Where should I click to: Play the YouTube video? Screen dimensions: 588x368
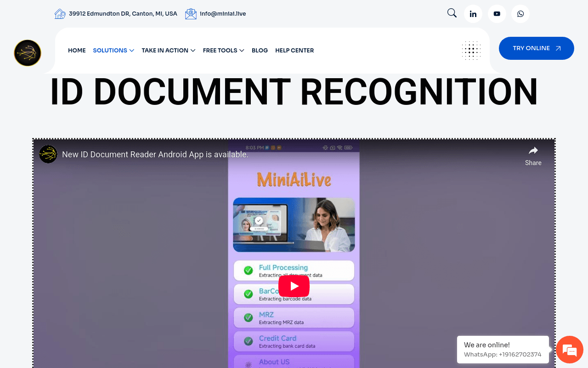(x=294, y=286)
